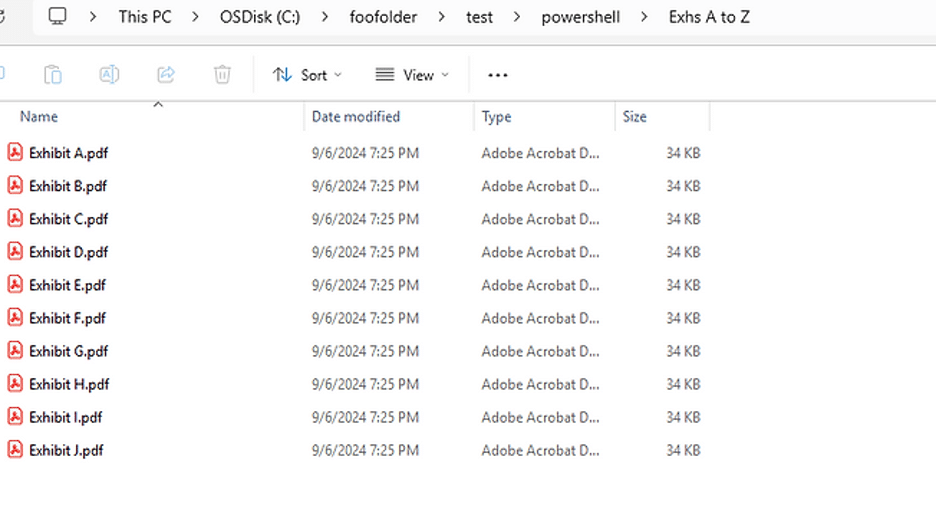Open the See more (three dots) menu
Viewport: 936px width, 532px height.
pos(497,75)
